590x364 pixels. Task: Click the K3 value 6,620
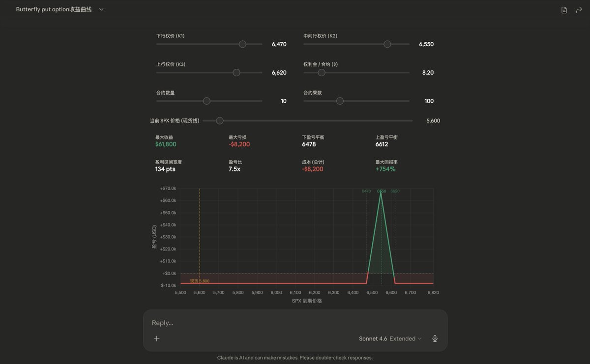[279, 73]
